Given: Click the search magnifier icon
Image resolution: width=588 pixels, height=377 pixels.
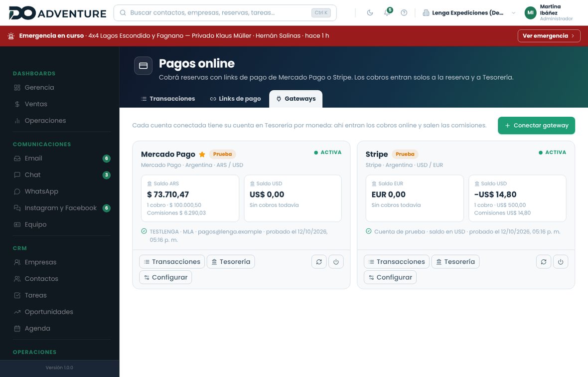Looking at the screenshot, I should (123, 13).
